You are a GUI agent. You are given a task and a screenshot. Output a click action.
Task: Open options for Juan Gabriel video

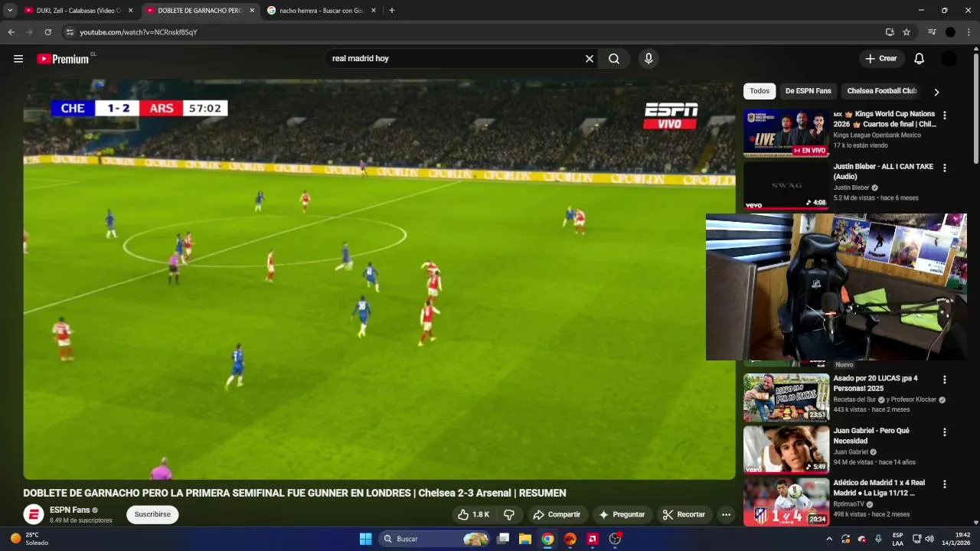[945, 432]
